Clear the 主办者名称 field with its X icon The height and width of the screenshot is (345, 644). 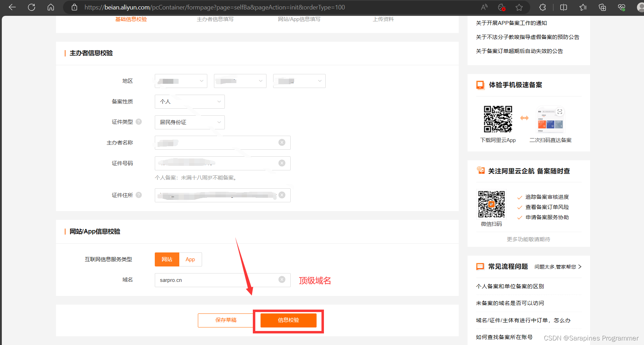[x=282, y=142]
